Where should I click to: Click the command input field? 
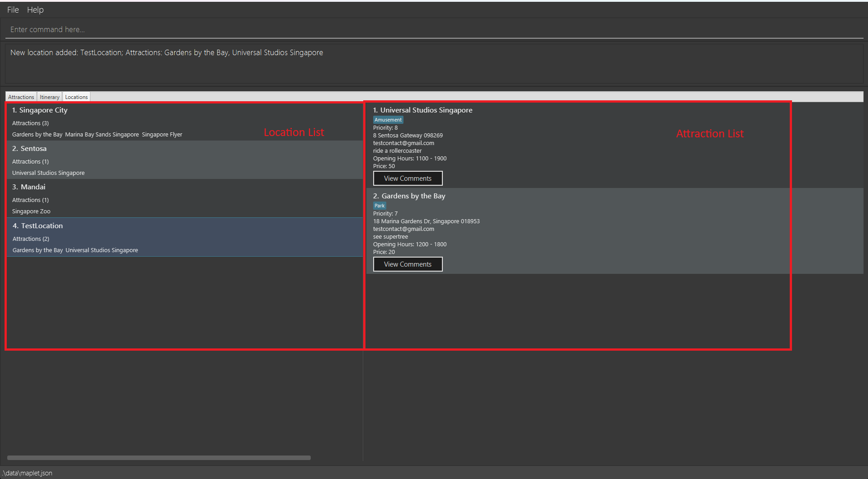[434, 29]
